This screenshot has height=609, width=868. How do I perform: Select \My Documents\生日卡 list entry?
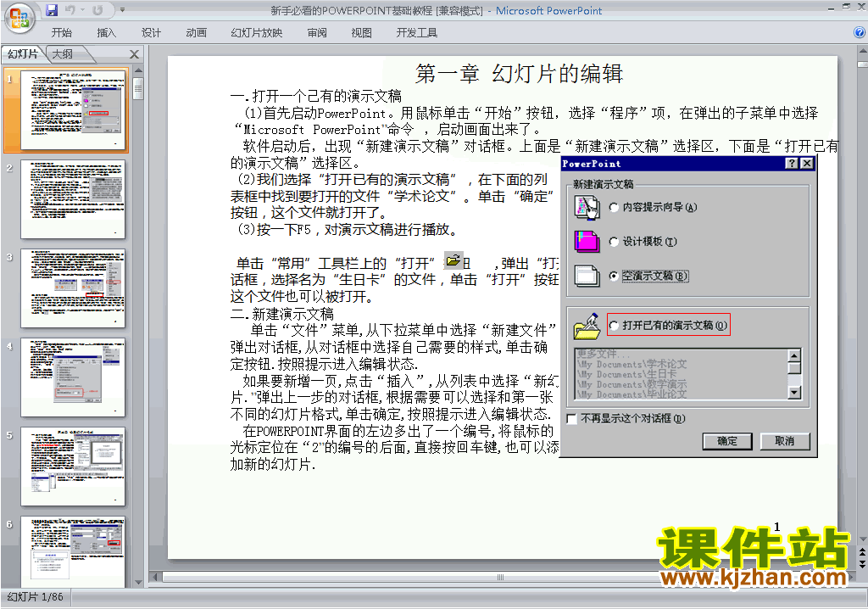pyautogui.click(x=626, y=374)
